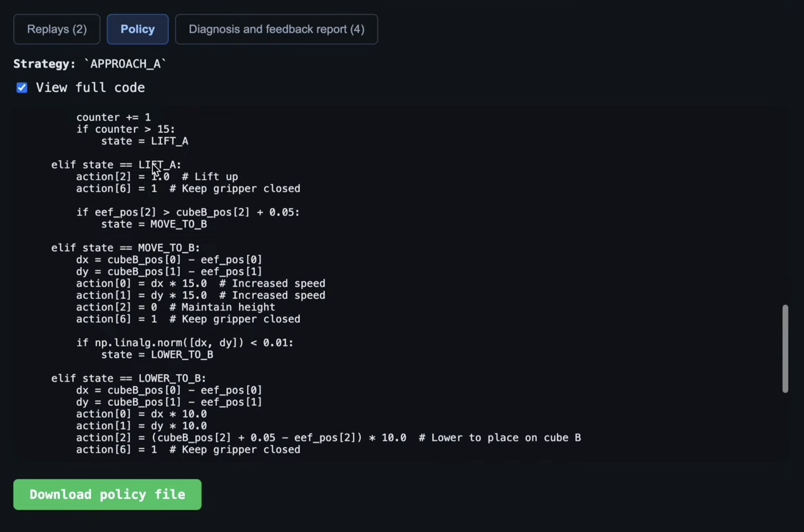Click the Strategy APPROACH_A heading text
This screenshot has height=532, width=804.
coord(90,64)
